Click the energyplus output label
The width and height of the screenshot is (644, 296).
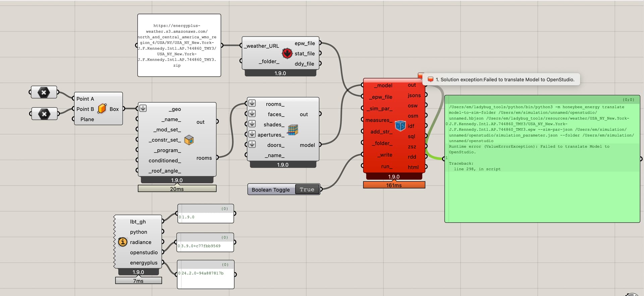[x=144, y=262]
